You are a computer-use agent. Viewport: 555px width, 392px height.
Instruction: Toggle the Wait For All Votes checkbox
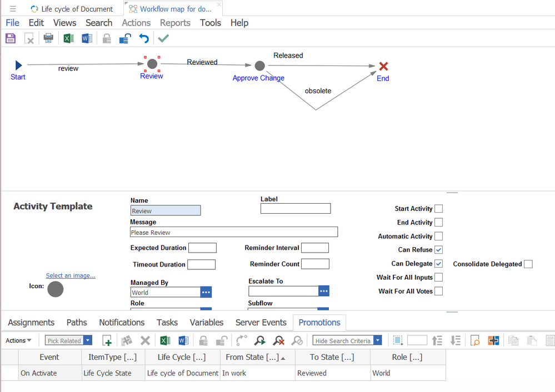[x=438, y=291]
